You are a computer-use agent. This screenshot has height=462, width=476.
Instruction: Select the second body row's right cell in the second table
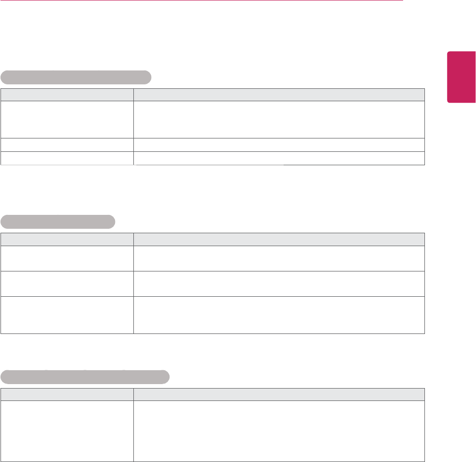pyautogui.click(x=279, y=284)
